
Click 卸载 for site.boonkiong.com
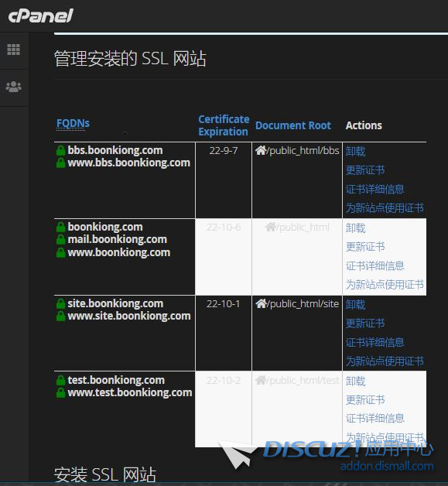tap(355, 305)
